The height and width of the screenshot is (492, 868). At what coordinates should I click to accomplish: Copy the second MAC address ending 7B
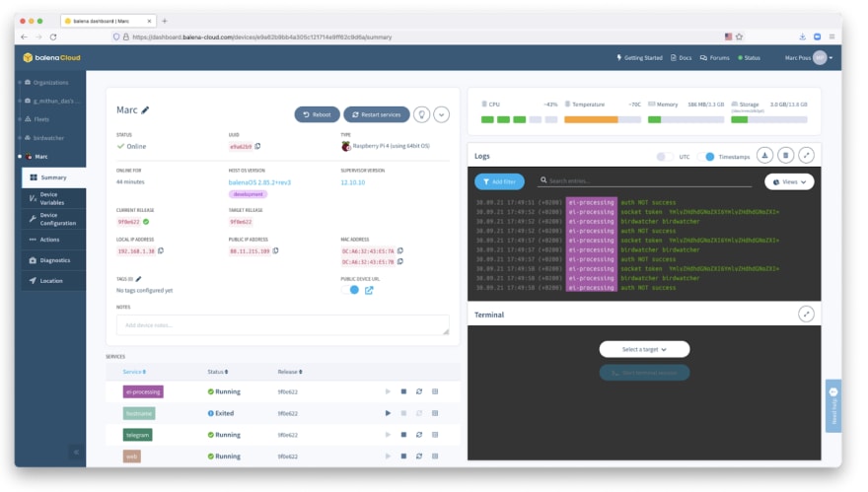pos(400,261)
